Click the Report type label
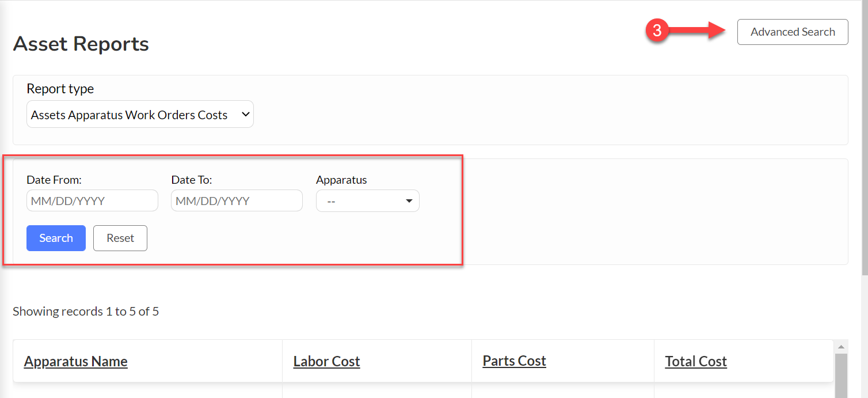 pos(60,89)
